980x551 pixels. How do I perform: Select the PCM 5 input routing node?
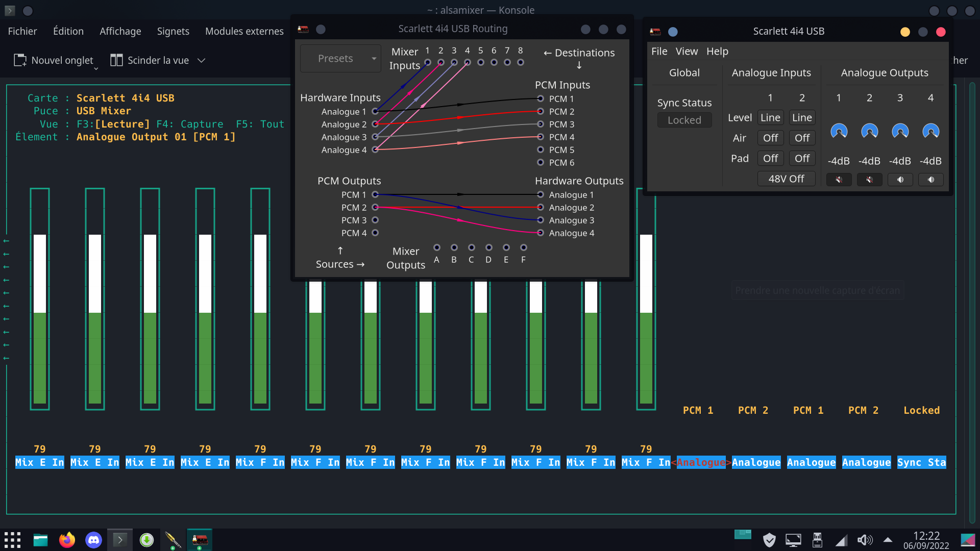point(541,149)
